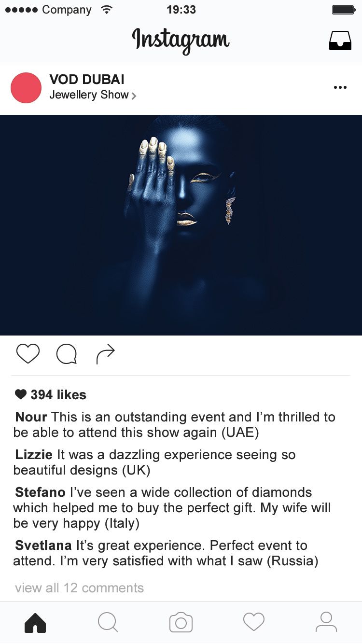Viewport: 362px width, 644px height.
Task: Open commenter Svetlana's profile
Action: (x=43, y=546)
